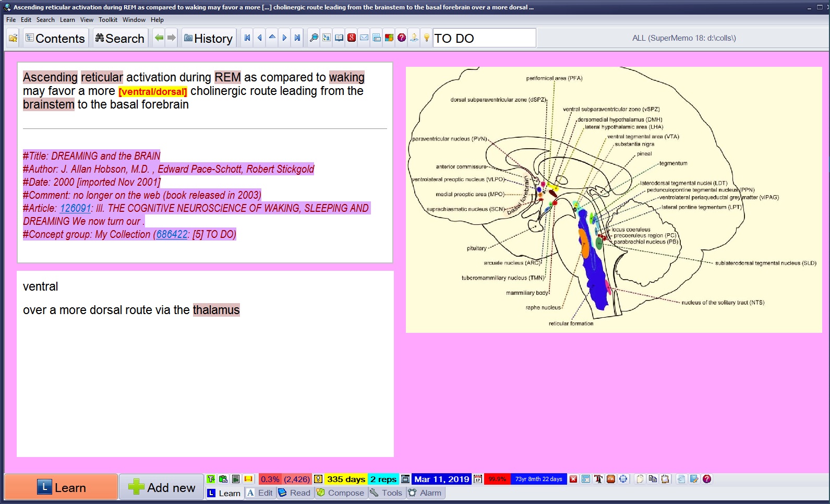Go to the parent element up arrow
This screenshot has width=830, height=504.
[x=272, y=38]
